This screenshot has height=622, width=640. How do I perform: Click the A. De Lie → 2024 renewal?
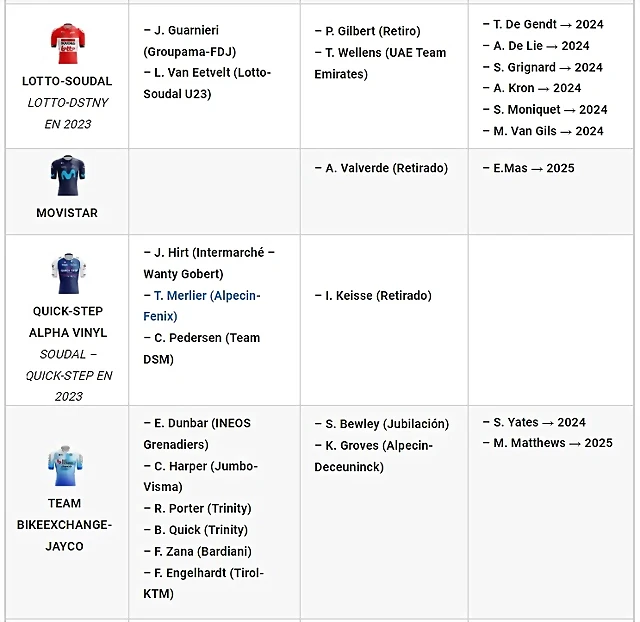point(536,46)
